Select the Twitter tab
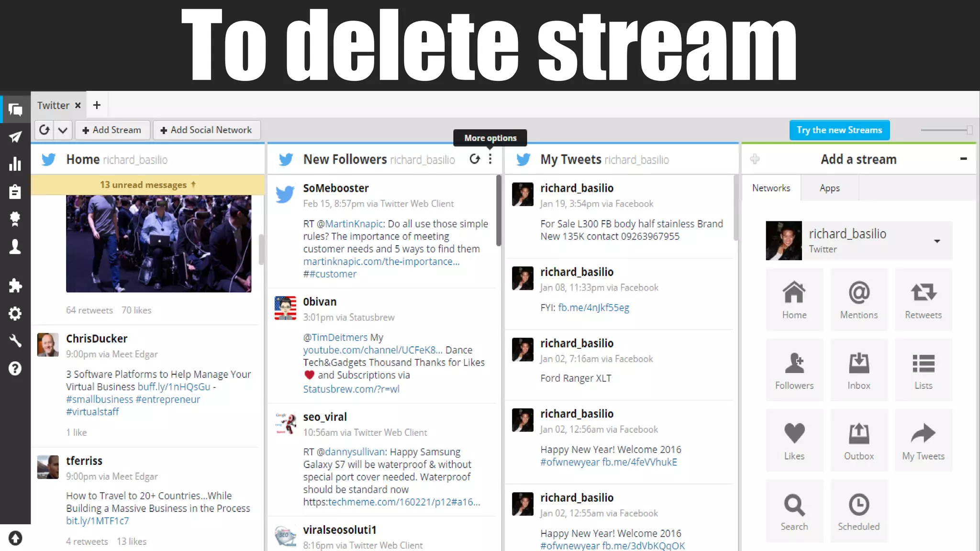 (x=53, y=105)
